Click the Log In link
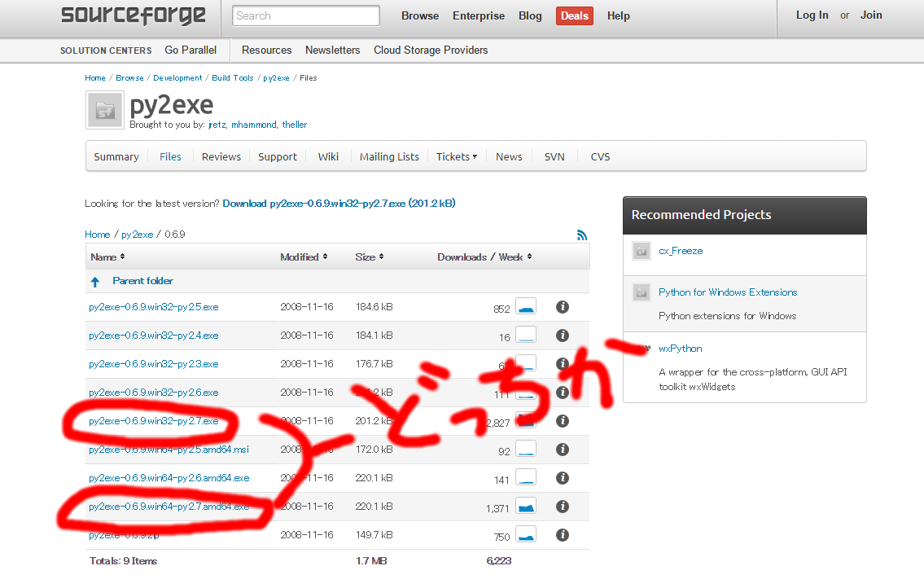The width and height of the screenshot is (924, 588). (x=812, y=15)
